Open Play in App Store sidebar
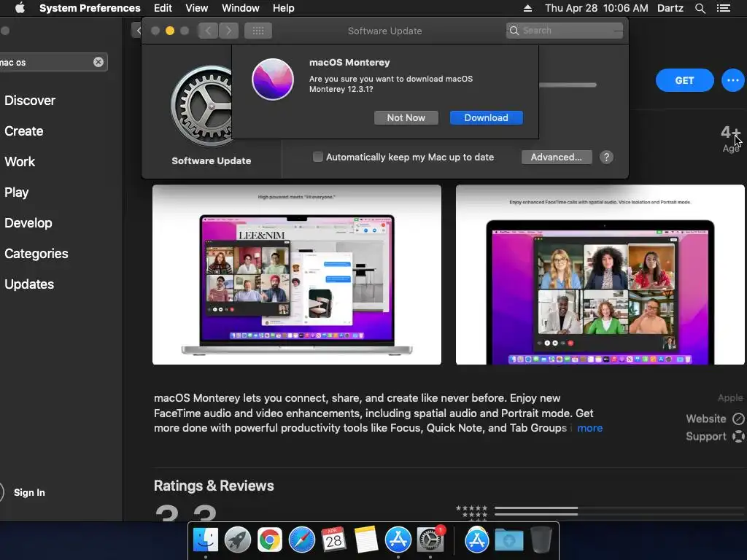Screen dimensions: 747x560 [17, 192]
